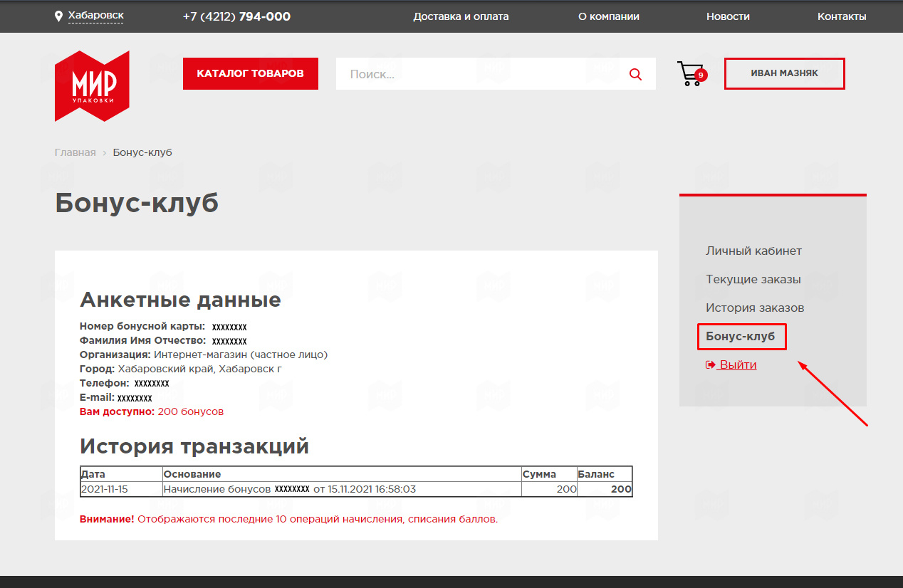
Task: Open Личный кабинет in the sidebar
Action: (x=753, y=251)
